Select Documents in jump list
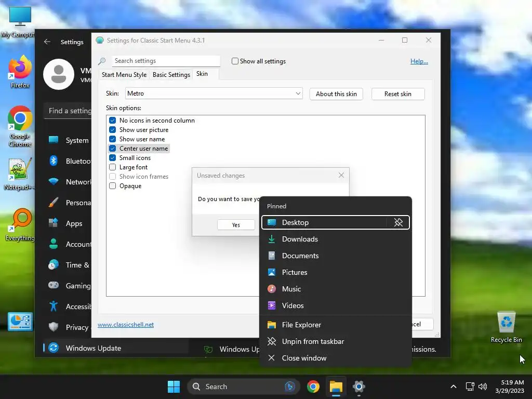532x399 pixels. coord(335,256)
